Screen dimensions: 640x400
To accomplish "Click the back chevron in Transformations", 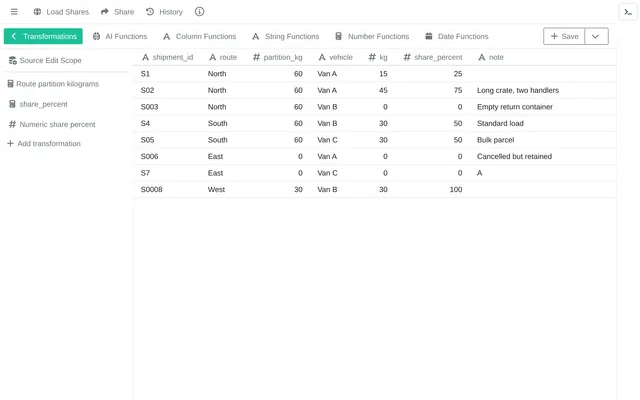I will coord(13,36).
